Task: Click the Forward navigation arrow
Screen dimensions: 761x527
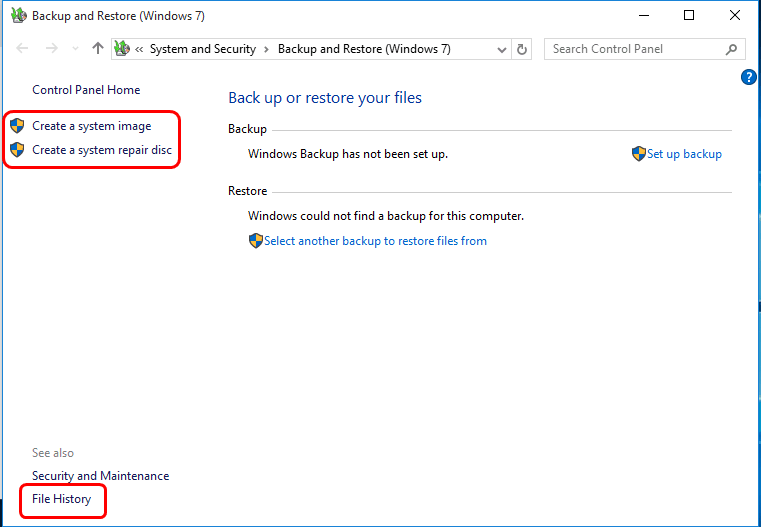Action: (x=51, y=49)
